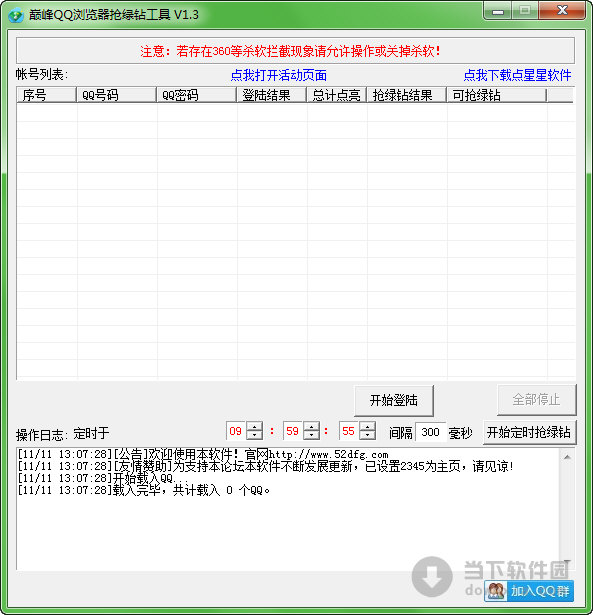The image size is (593, 615).
Task: Click the 开始登陆 button
Action: tap(394, 400)
